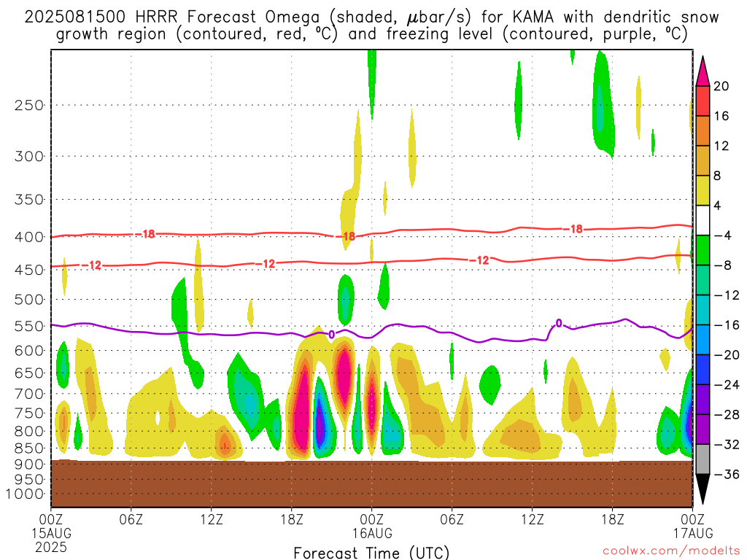747x560 pixels.
Task: Select the '-36' colorbar label
Action: click(727, 474)
